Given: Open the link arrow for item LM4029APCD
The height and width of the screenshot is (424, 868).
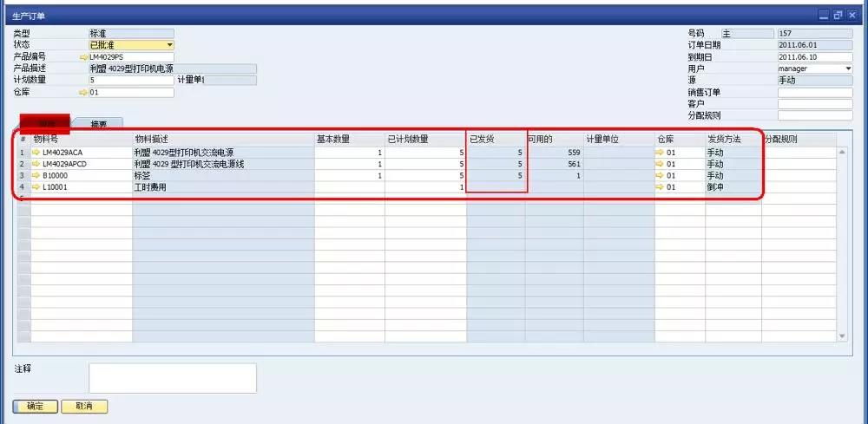Looking at the screenshot, I should coord(36,164).
